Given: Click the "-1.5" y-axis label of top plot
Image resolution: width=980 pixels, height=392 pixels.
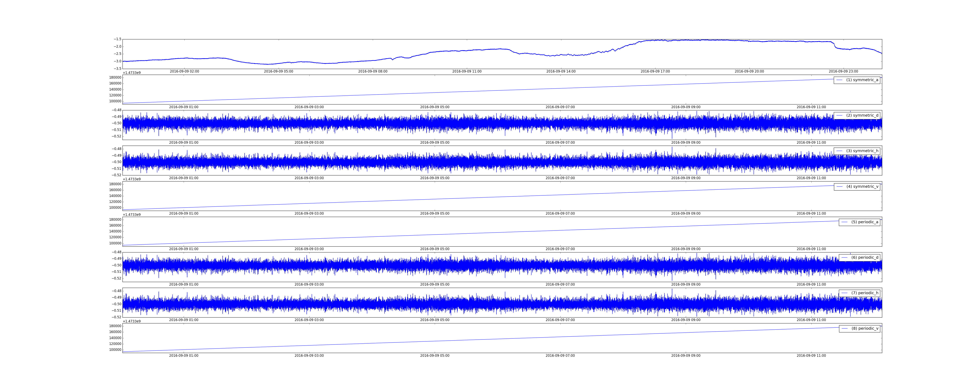Looking at the screenshot, I should (x=117, y=39).
